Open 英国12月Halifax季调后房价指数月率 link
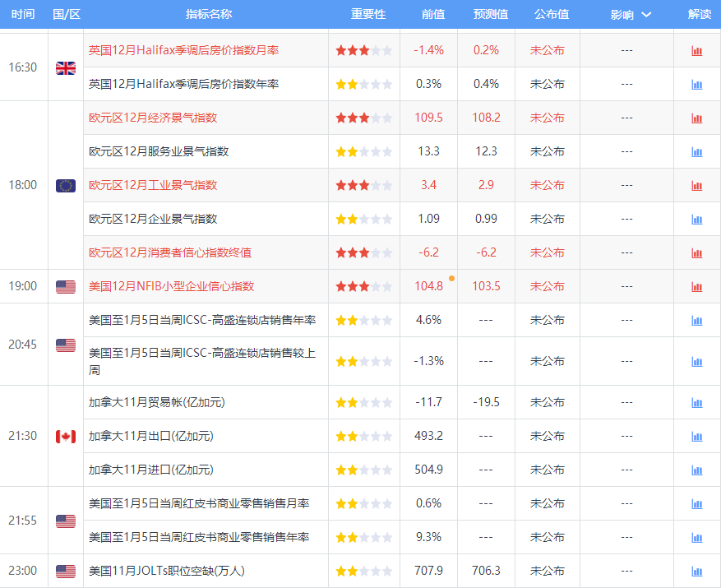Viewport: 721px width, 588px height. pos(186,50)
